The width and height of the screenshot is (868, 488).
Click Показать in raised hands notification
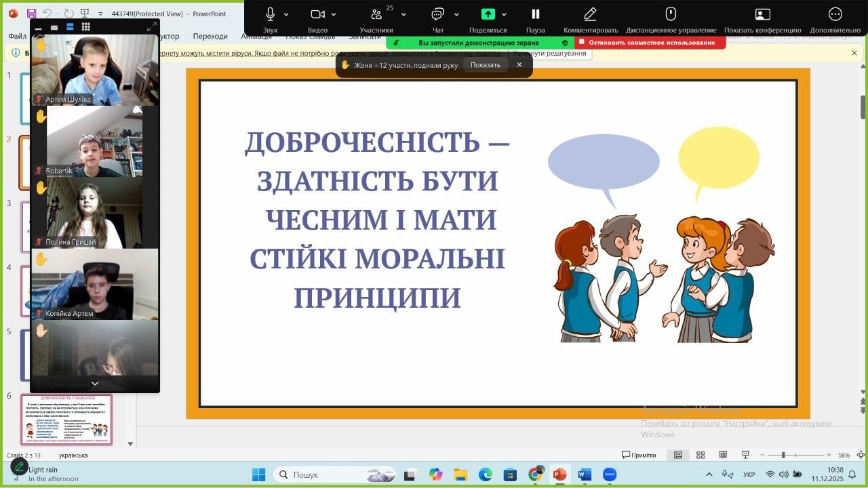coord(485,65)
